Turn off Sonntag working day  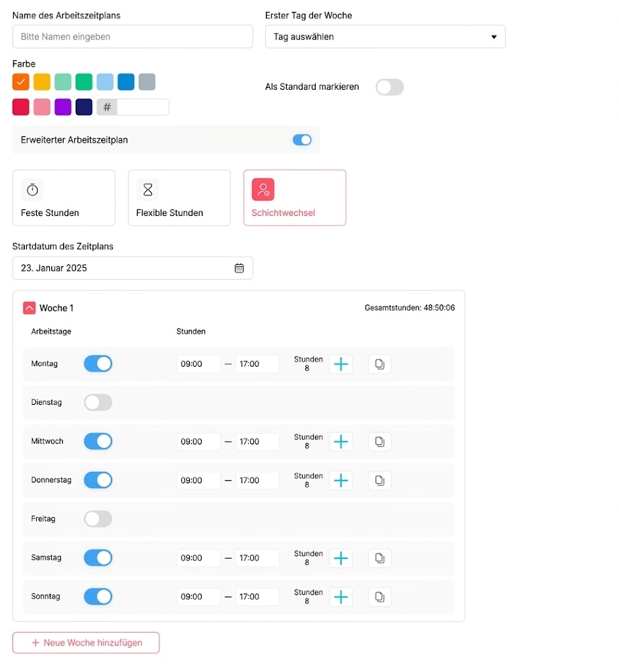coord(98,597)
